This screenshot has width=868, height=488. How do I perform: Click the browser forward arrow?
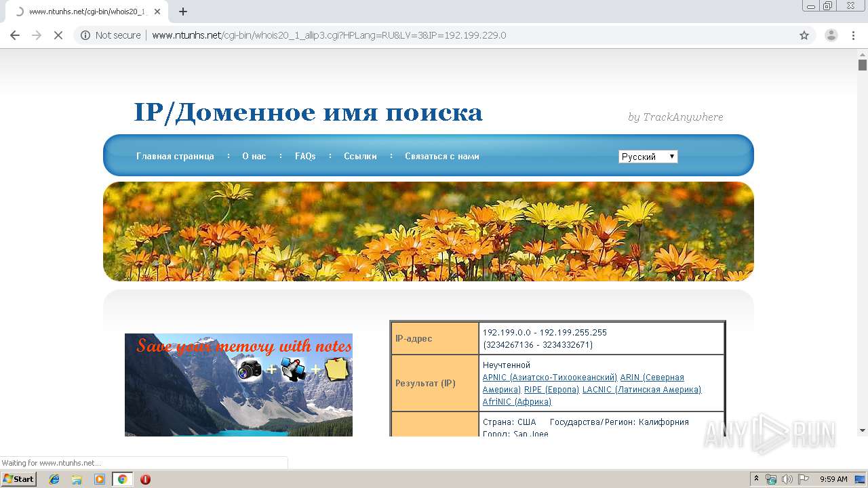[37, 35]
